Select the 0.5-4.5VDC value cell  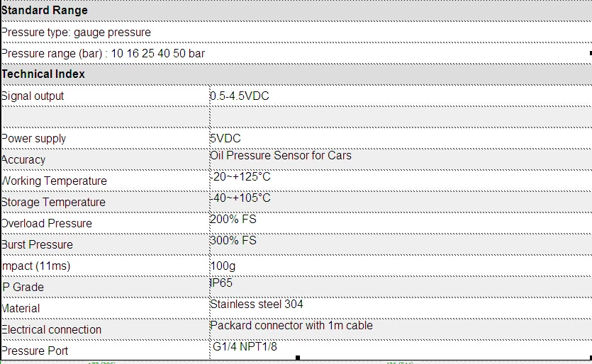tap(240, 96)
